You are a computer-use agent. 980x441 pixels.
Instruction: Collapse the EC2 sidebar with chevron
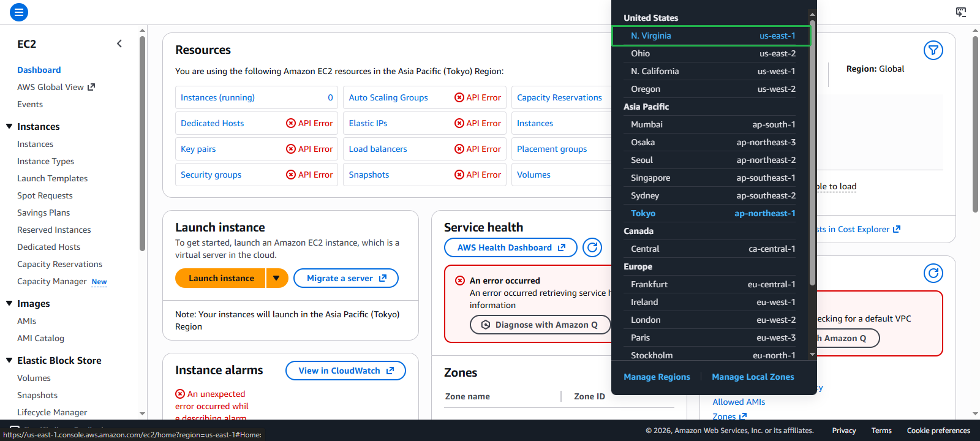point(119,43)
